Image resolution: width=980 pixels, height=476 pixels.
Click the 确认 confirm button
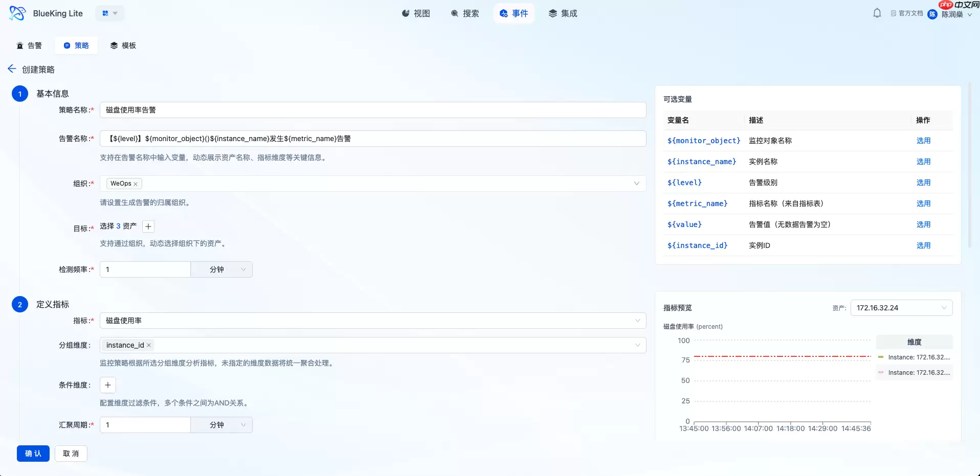click(x=33, y=454)
